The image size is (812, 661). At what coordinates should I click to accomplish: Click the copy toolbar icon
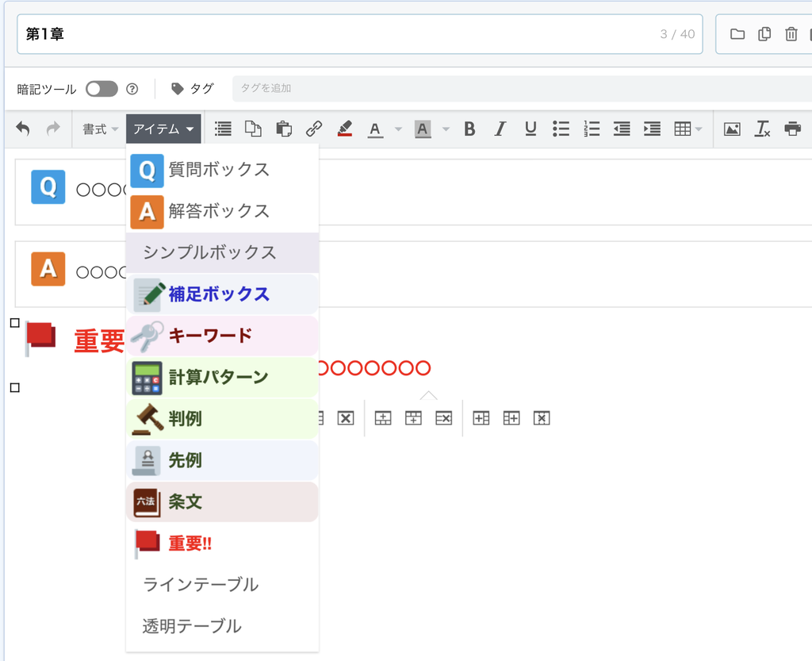pyautogui.click(x=253, y=129)
